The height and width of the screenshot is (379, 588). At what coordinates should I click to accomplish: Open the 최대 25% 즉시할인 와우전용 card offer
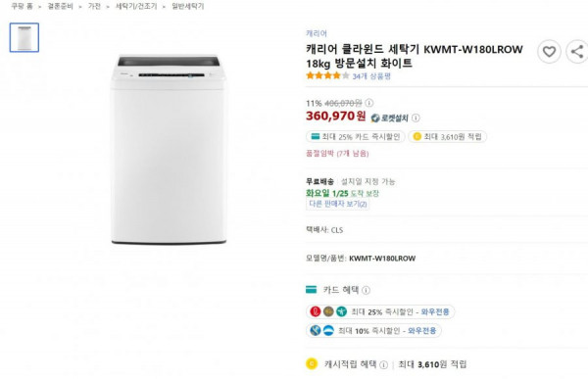(380, 311)
